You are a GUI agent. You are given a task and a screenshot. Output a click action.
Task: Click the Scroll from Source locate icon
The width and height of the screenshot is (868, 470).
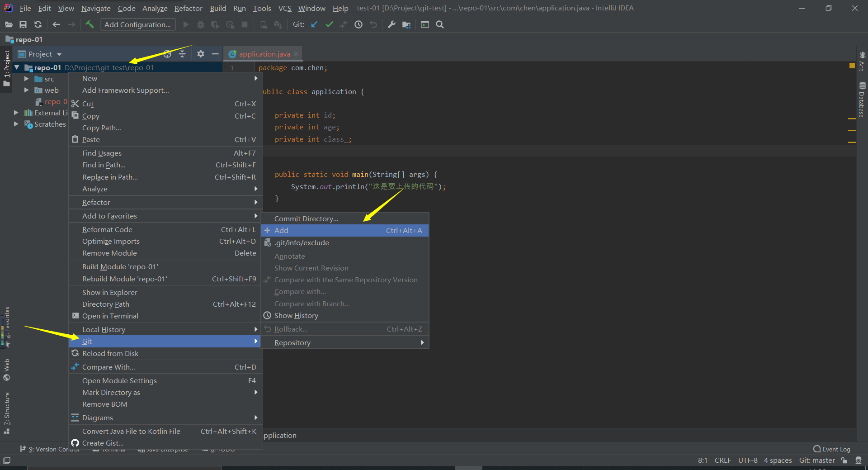[167, 54]
